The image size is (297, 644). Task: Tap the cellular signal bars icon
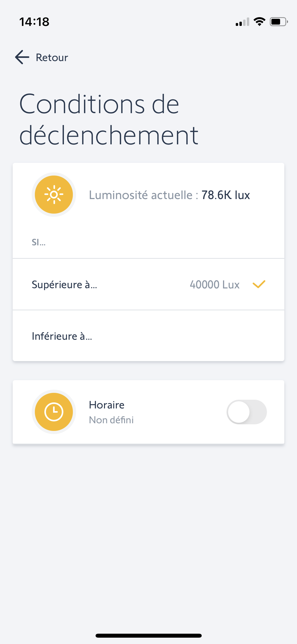(x=242, y=22)
